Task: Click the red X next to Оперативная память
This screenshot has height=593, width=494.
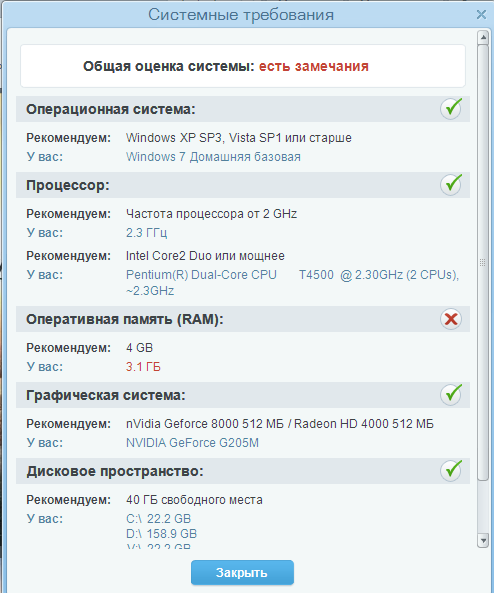Action: click(x=451, y=319)
